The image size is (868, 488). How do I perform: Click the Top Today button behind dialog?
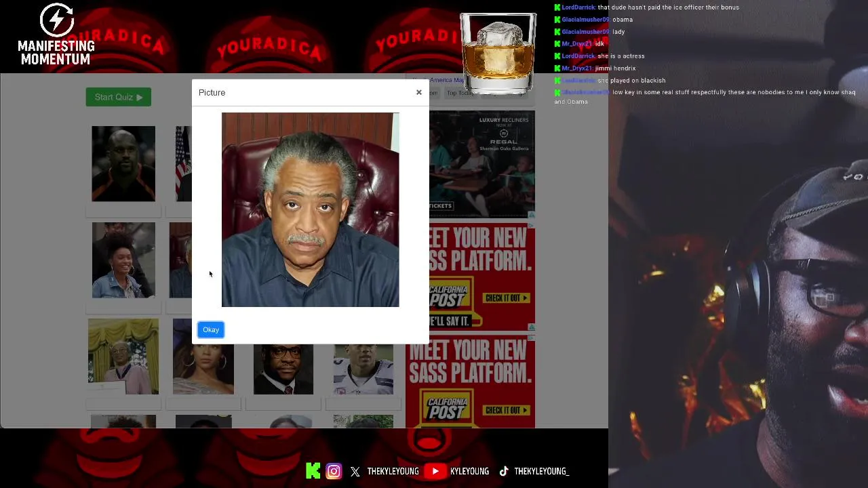[x=460, y=93]
